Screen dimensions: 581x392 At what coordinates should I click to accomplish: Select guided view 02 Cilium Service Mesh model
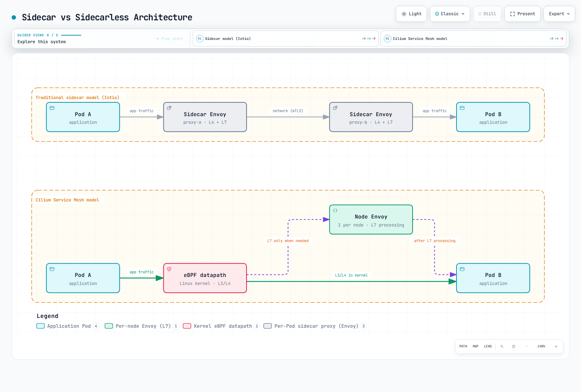[474, 38]
